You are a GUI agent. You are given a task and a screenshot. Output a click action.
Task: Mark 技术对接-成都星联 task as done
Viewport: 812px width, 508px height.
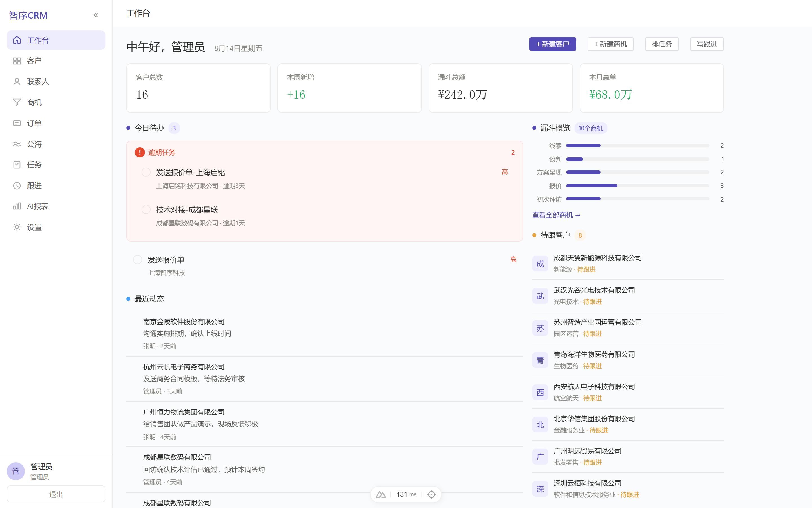pyautogui.click(x=146, y=210)
